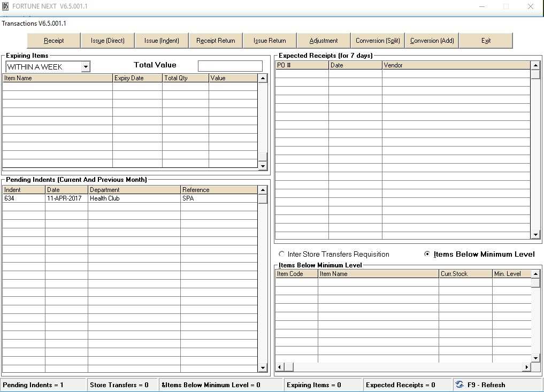Image resolution: width=544 pixels, height=392 pixels.
Task: Open the WITHIN A WEEK expiry dropdown
Action: click(85, 67)
